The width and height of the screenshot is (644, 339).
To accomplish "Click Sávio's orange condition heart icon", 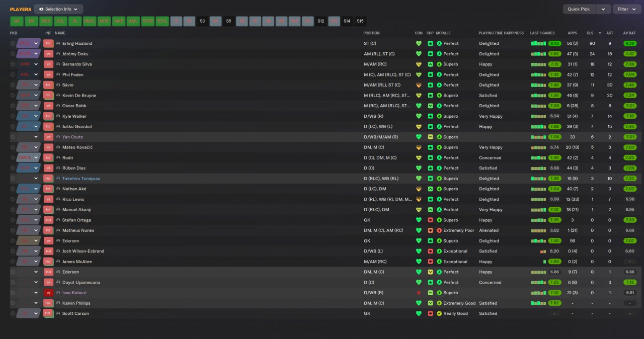I will [x=419, y=85].
